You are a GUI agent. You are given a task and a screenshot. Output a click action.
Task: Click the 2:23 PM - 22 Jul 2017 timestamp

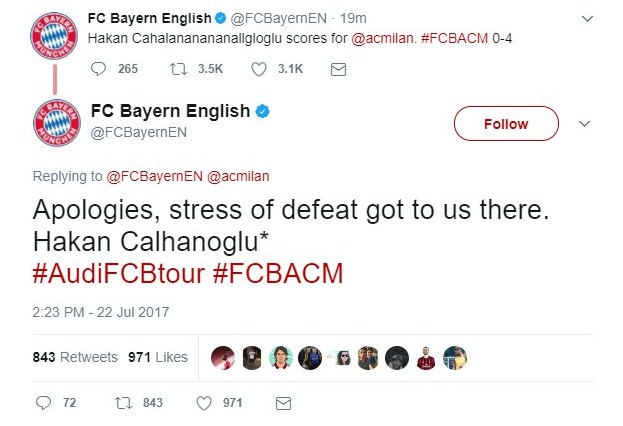(x=101, y=312)
